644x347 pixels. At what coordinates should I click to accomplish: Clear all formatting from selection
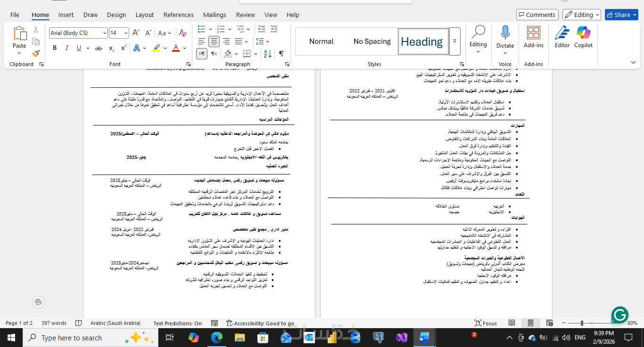pos(183,33)
